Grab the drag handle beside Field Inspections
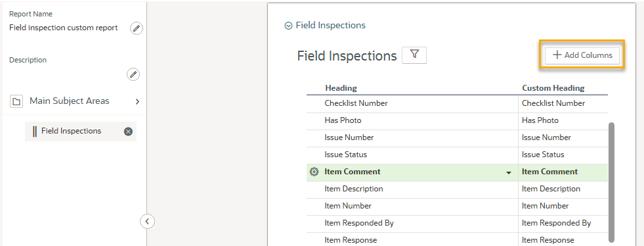 pos(35,132)
